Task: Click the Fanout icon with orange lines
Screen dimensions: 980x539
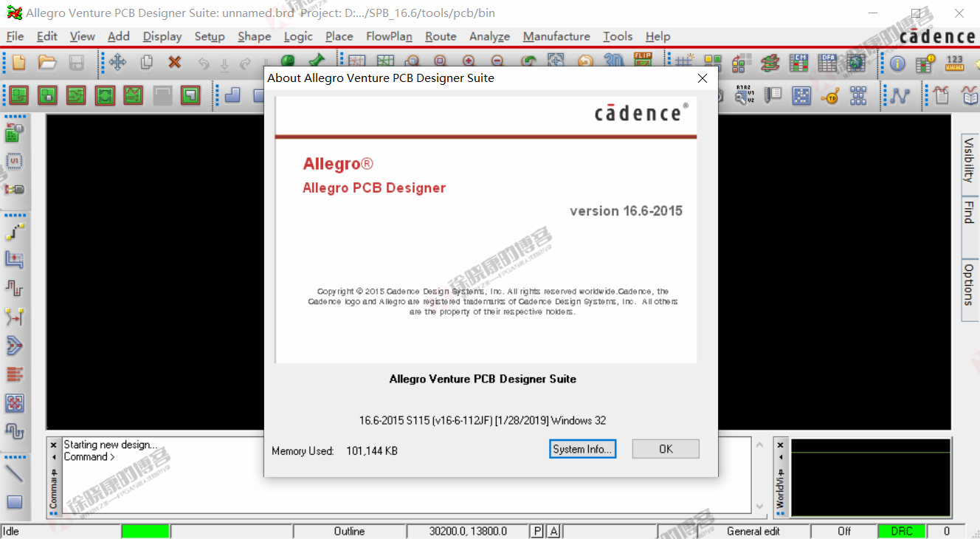Action: [x=15, y=374]
